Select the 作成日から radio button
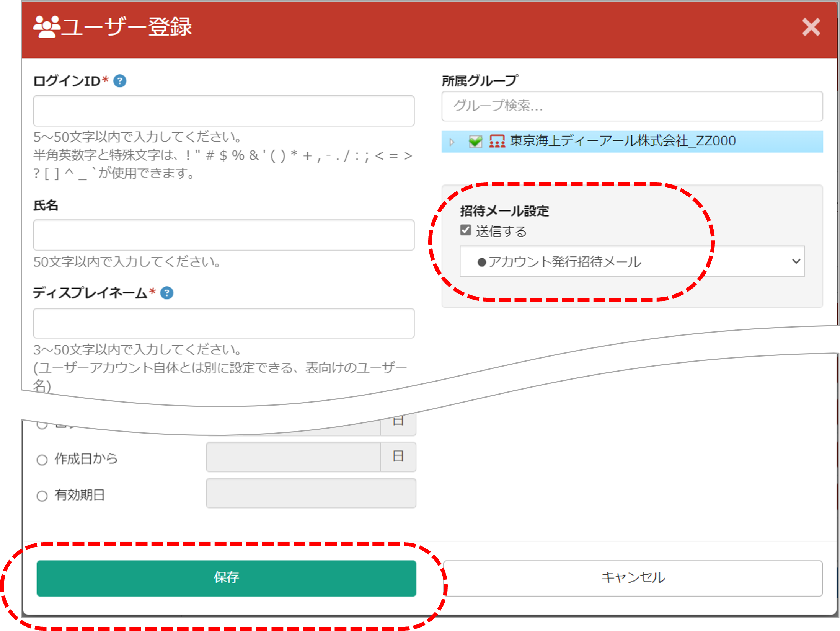Screen dimensions: 840x631 42,460
